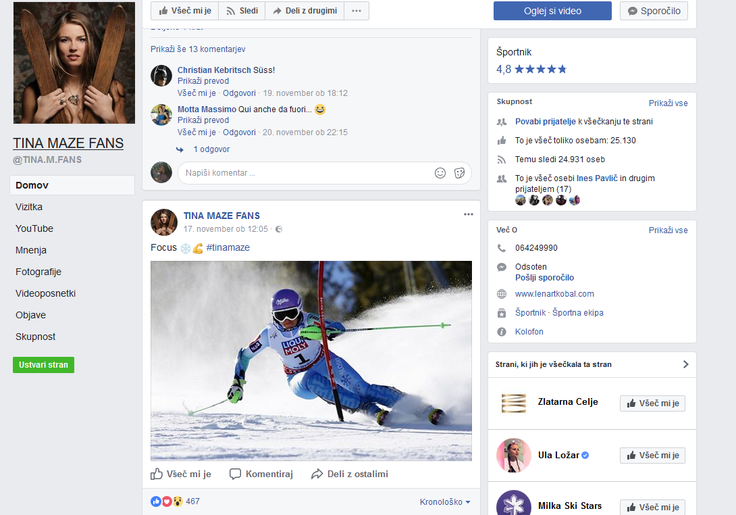Click Motta Massimo's name link
Viewport: 736px width, 515px height.
click(x=207, y=109)
